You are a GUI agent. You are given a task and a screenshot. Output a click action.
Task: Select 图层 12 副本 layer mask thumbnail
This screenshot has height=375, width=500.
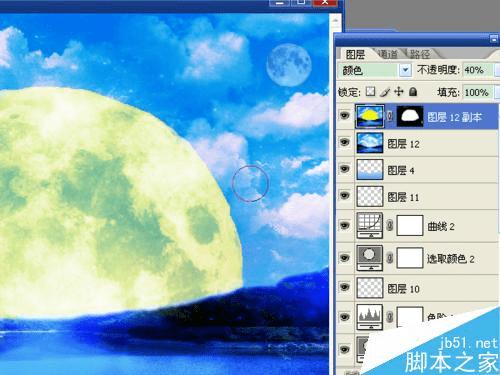tap(410, 116)
